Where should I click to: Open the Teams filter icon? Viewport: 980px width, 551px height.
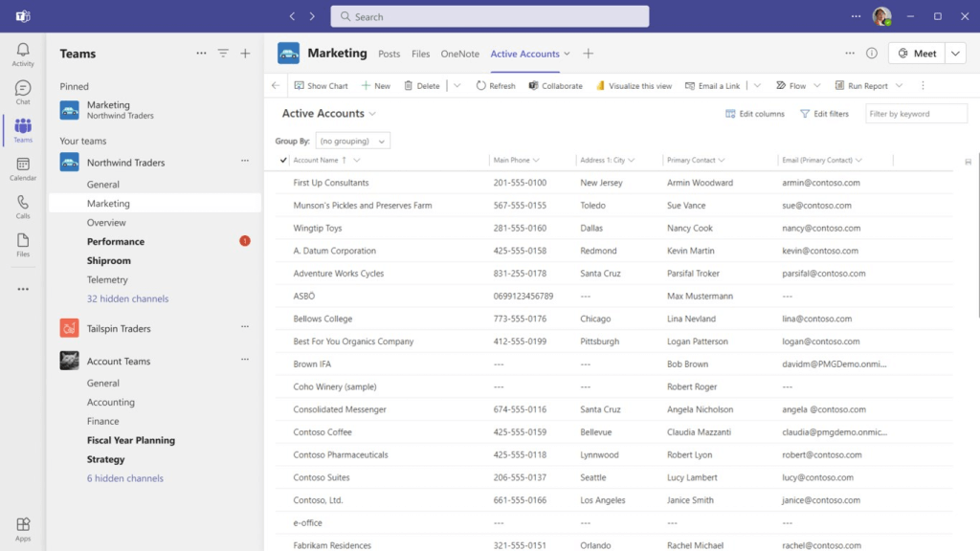223,54
